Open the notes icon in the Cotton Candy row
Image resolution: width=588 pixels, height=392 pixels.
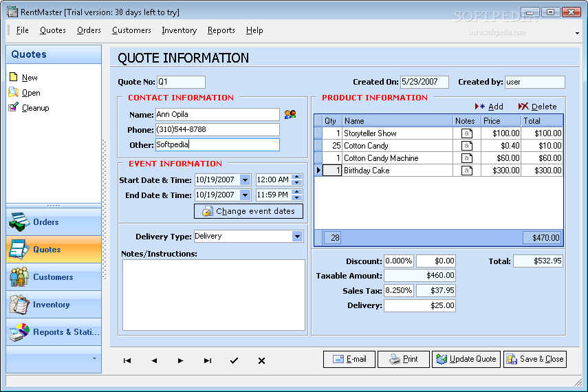466,146
